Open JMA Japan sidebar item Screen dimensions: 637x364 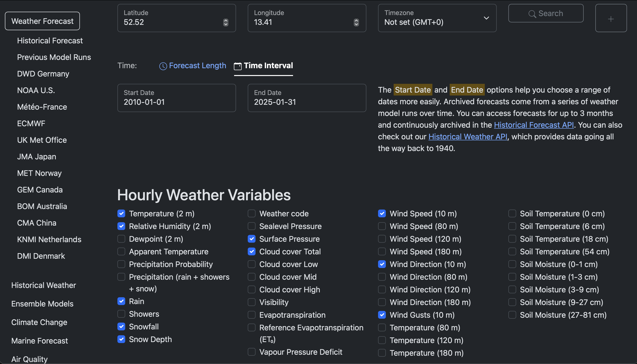click(37, 156)
